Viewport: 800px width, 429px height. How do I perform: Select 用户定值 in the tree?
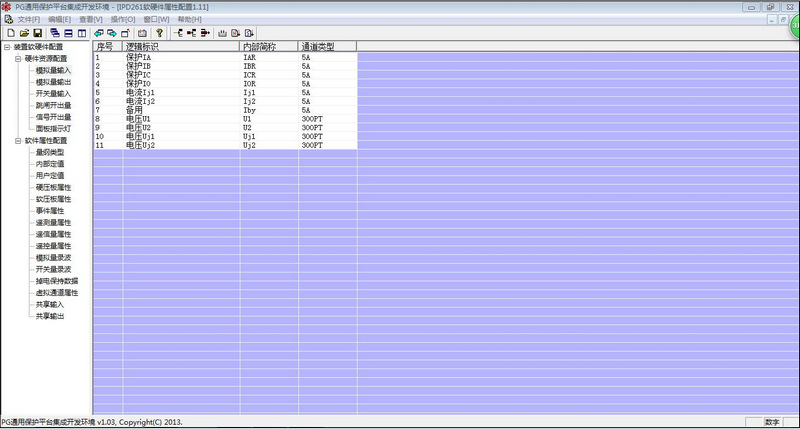click(x=50, y=176)
